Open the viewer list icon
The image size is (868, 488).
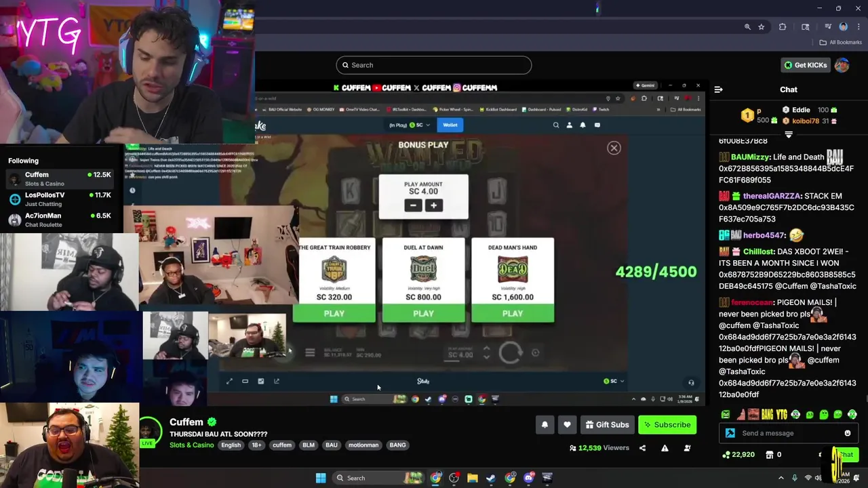click(687, 448)
